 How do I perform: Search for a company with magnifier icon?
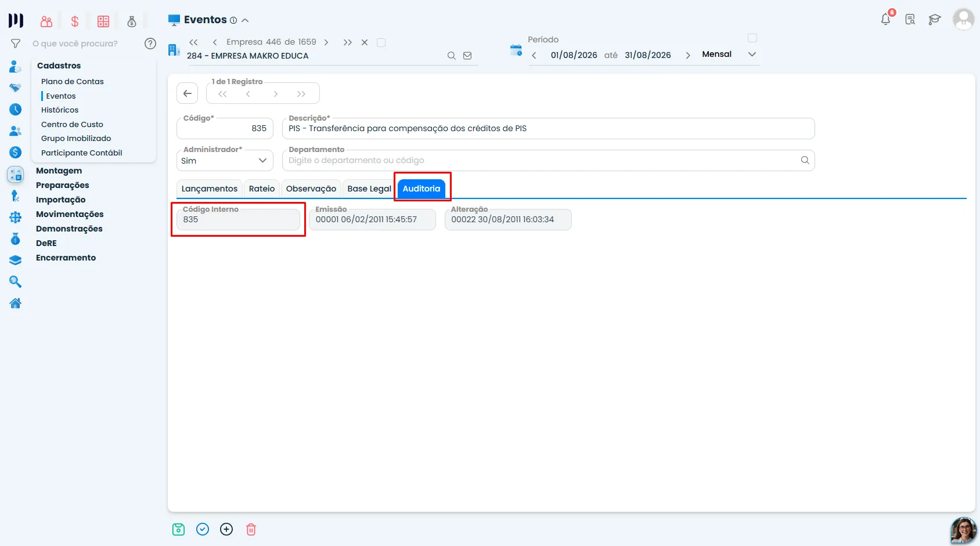click(x=451, y=56)
